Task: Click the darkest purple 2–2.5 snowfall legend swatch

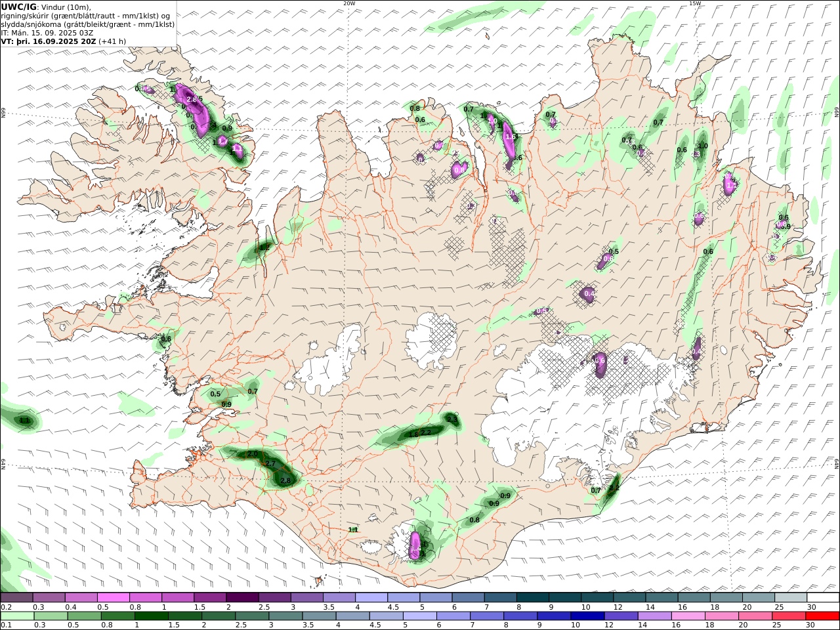Action: tap(242, 597)
